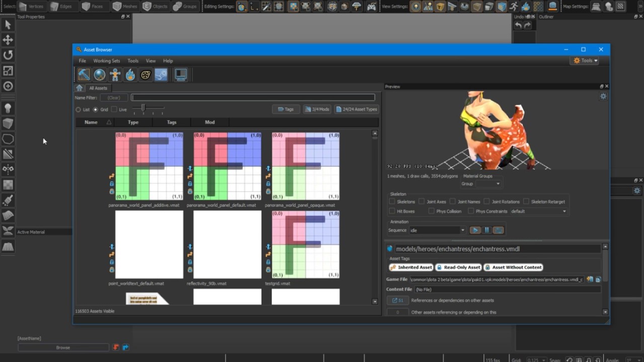644x362 pixels.
Task: Play the idle animation sequence
Action: point(475,230)
